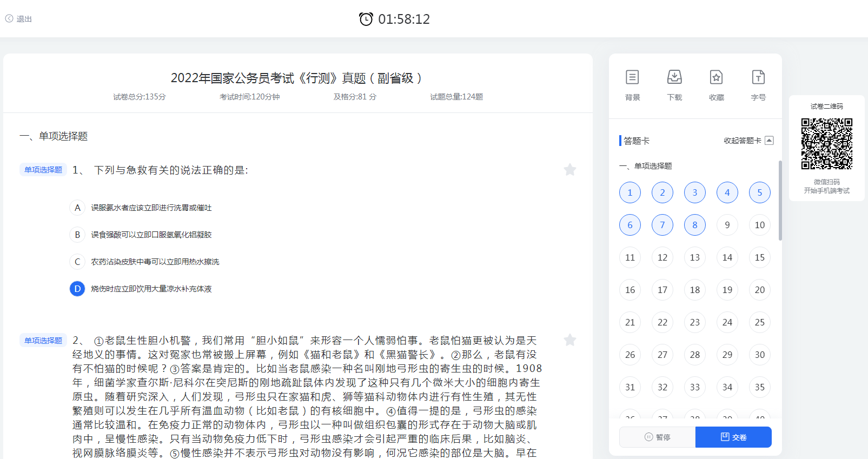This screenshot has width=868, height=459.
Task: Collapse the answer card with 收起答题卡
Action: [x=748, y=141]
